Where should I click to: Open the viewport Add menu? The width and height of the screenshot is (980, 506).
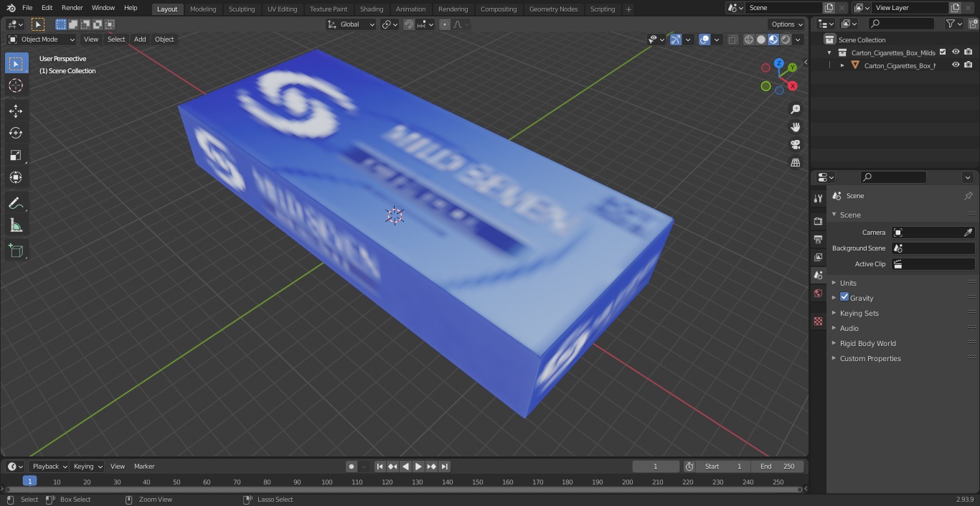(x=140, y=39)
